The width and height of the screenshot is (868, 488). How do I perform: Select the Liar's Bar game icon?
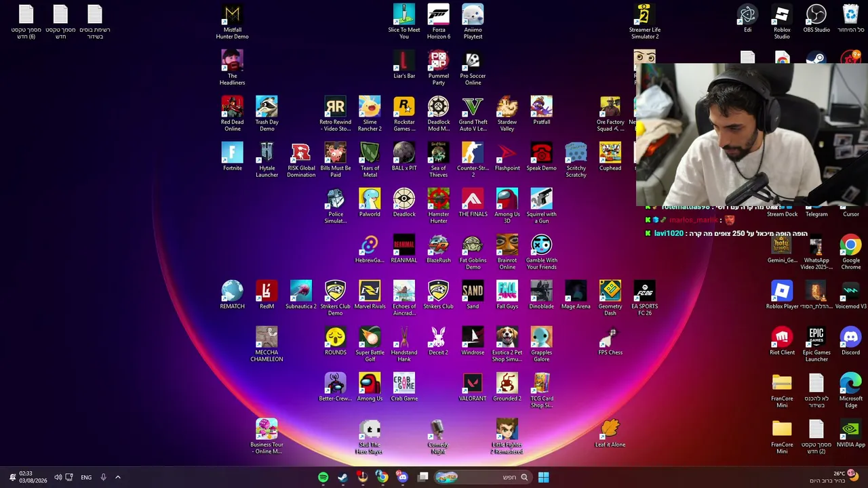pos(404,64)
